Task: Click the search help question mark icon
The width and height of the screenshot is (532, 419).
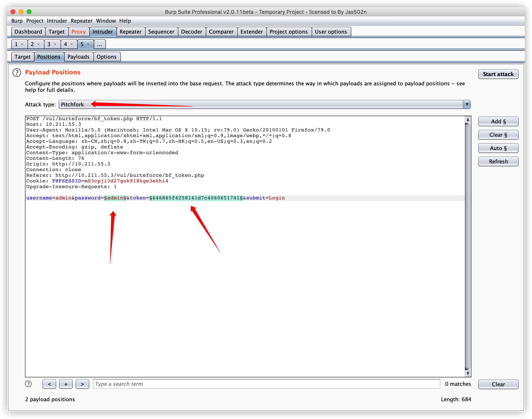Action: point(28,384)
